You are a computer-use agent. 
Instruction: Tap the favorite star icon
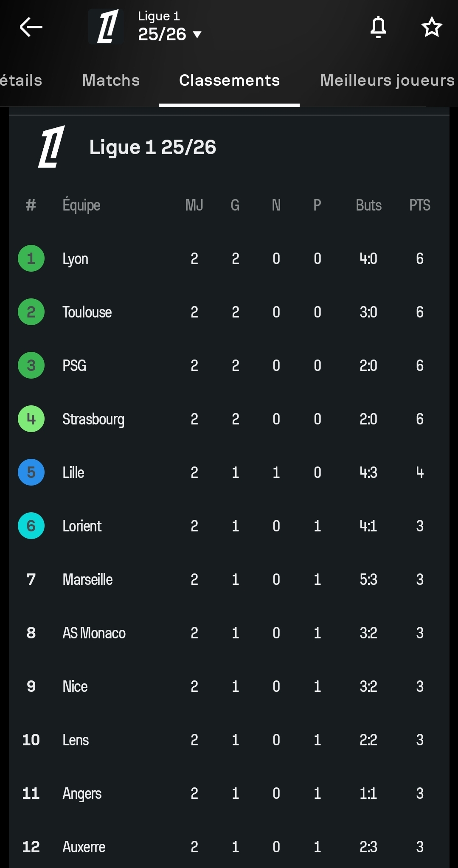point(431,27)
